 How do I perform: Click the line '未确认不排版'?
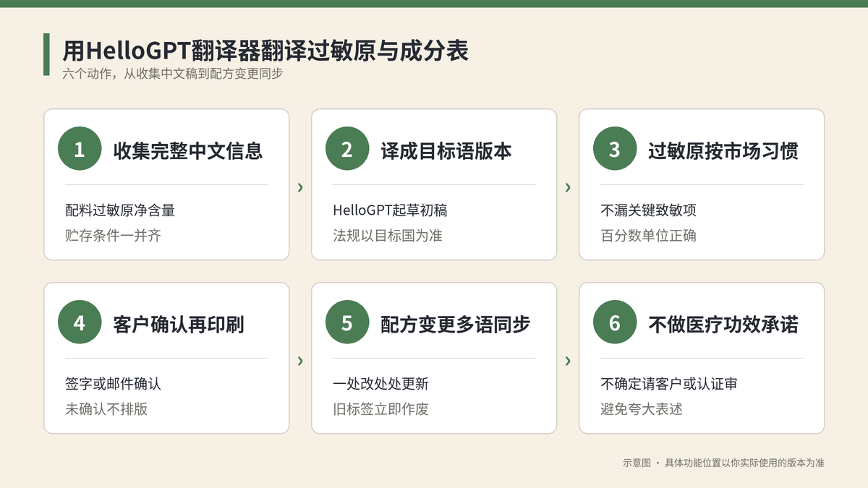pyautogui.click(x=106, y=409)
